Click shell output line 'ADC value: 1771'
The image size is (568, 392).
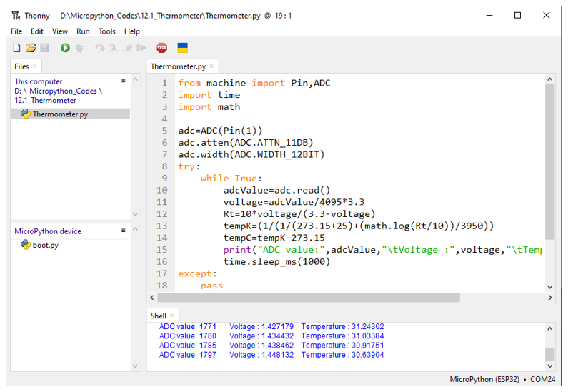188,326
